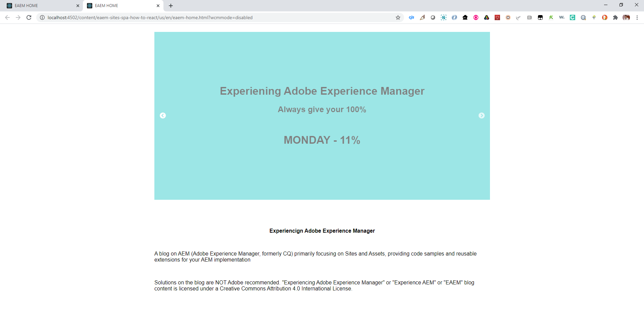
Task: Click the back navigation arrow
Action: 7,17
